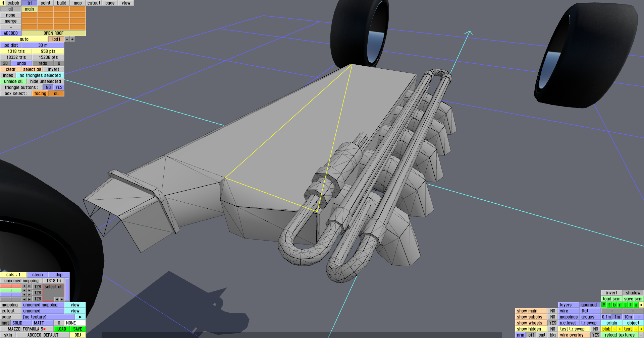Click the lod1 level selector
644x338 pixels.
(x=56, y=39)
